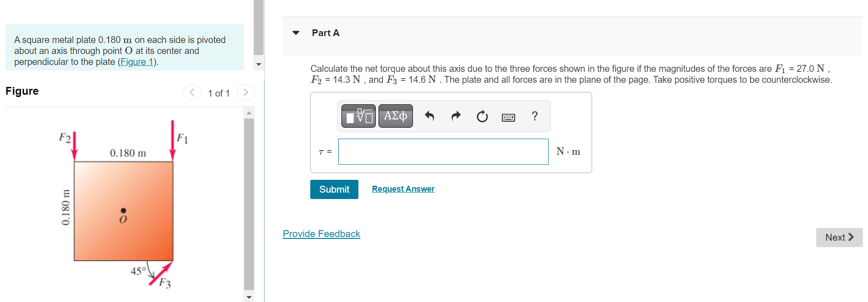Click the redo arrow icon
This screenshot has height=302, width=868.
click(x=456, y=116)
